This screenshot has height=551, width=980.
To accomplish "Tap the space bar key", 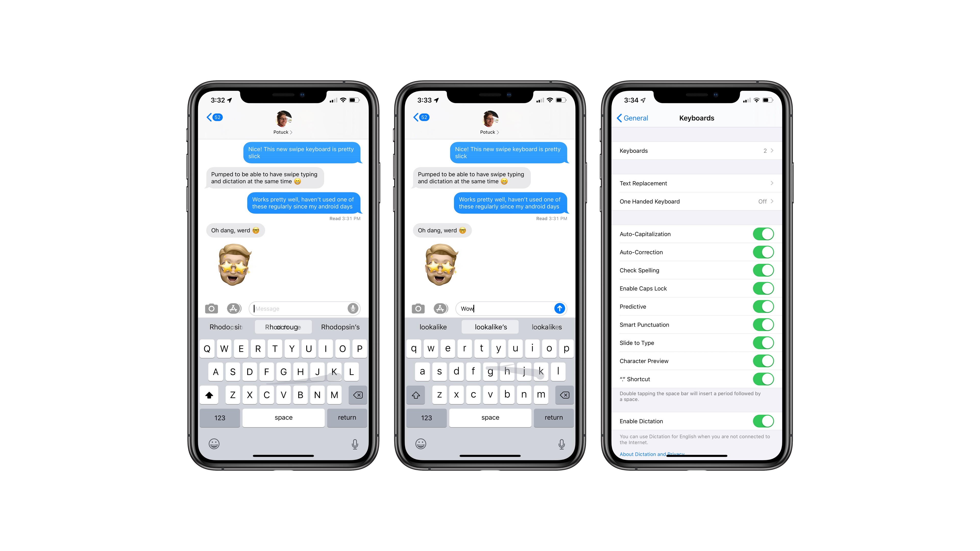I will (x=283, y=418).
